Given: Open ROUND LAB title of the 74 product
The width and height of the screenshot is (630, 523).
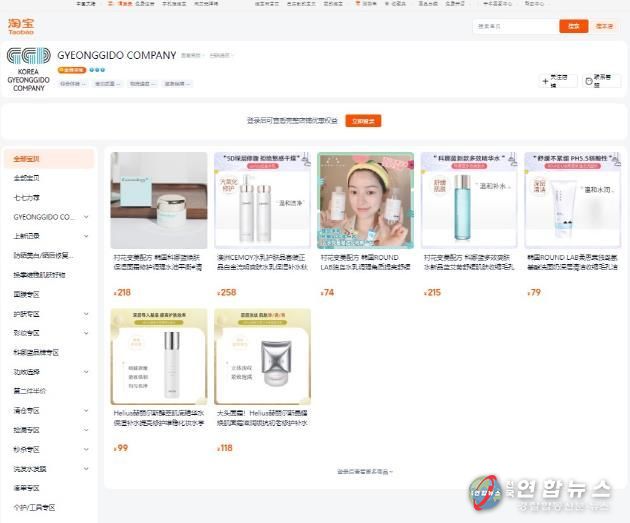Looking at the screenshot, I should pyautogui.click(x=366, y=262).
